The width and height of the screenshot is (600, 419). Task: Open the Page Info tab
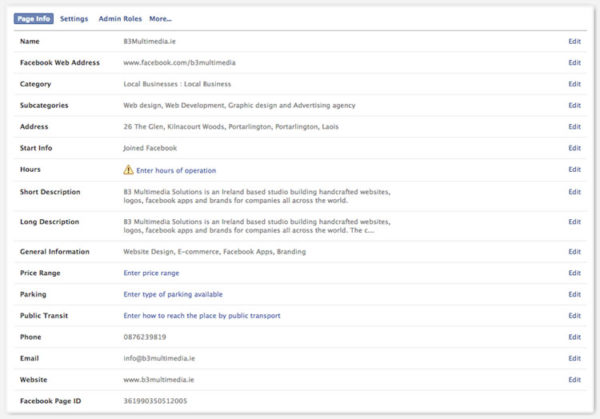[34, 19]
